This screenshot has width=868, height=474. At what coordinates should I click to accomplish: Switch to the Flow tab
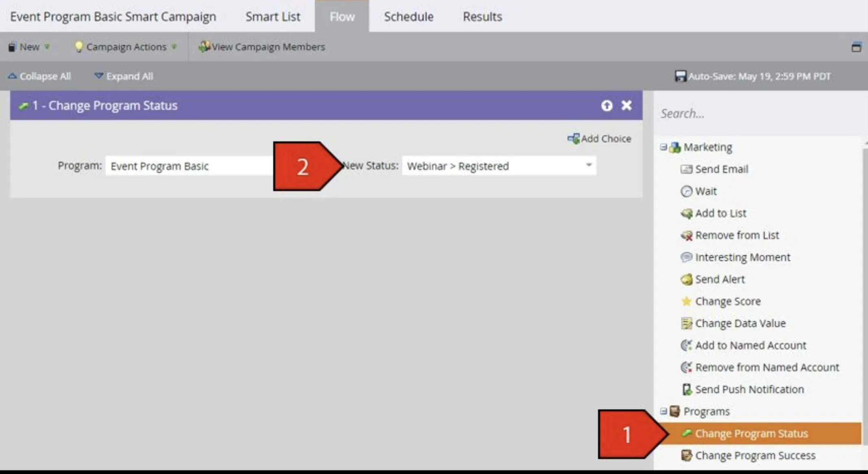pyautogui.click(x=342, y=17)
